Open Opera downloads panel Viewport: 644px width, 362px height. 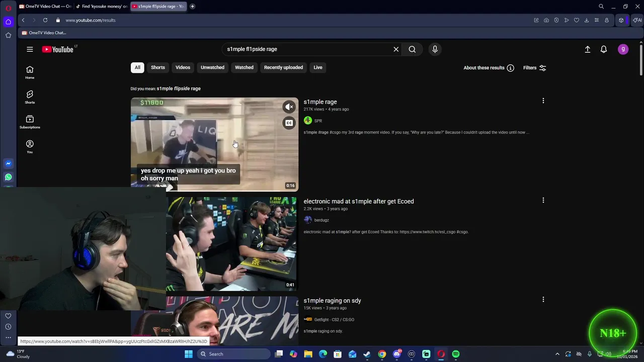coord(587,20)
